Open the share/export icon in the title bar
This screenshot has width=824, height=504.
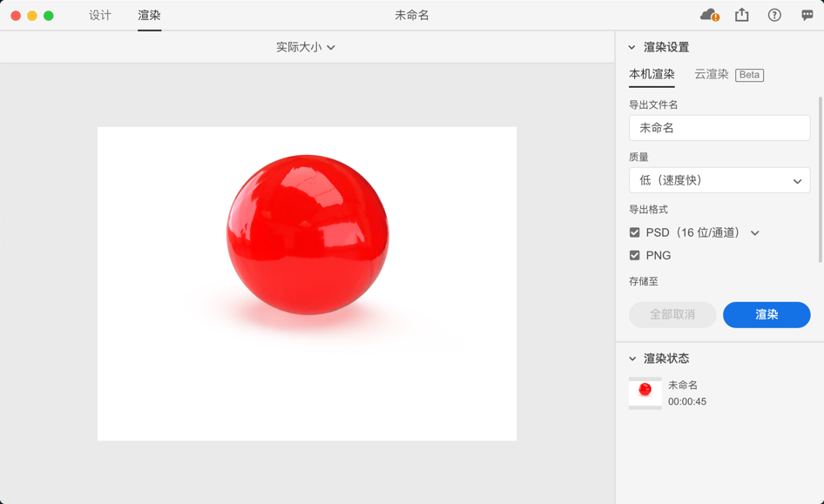(743, 15)
